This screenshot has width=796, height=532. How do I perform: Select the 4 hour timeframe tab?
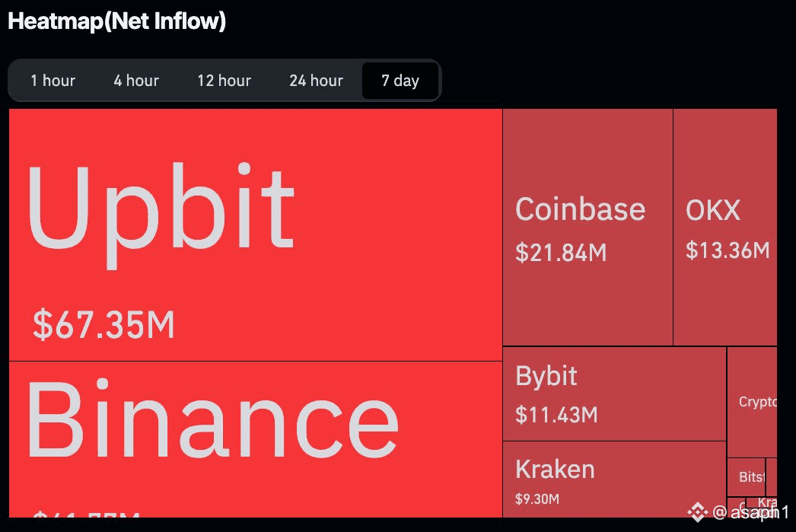136,80
